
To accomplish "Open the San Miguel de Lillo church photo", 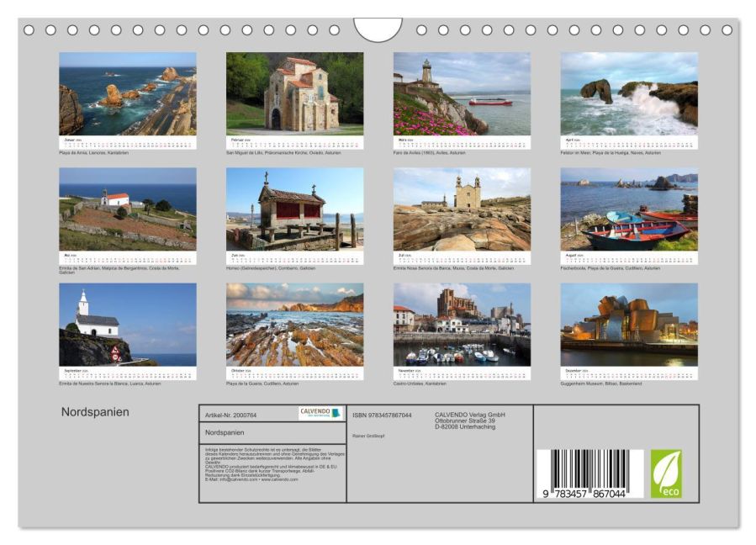I will click(x=294, y=93).
